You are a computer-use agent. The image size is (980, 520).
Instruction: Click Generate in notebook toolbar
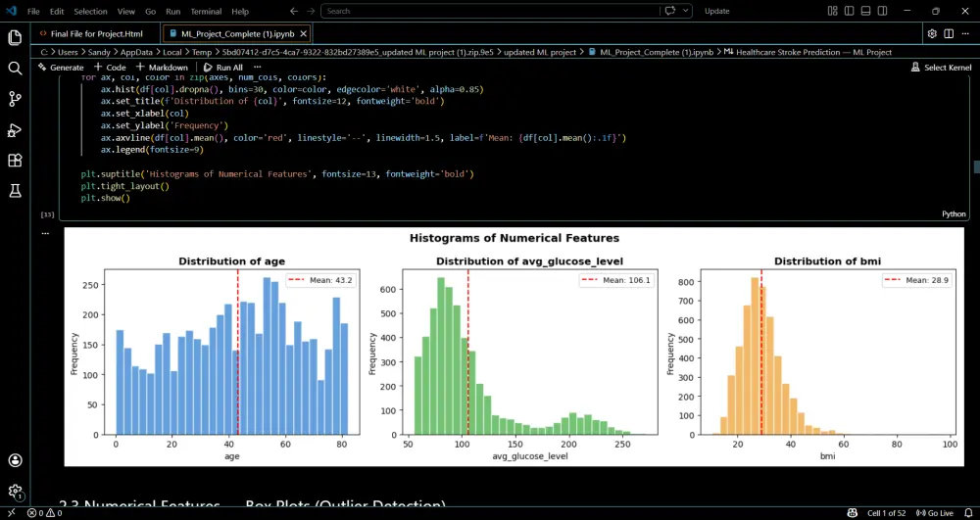[61, 68]
